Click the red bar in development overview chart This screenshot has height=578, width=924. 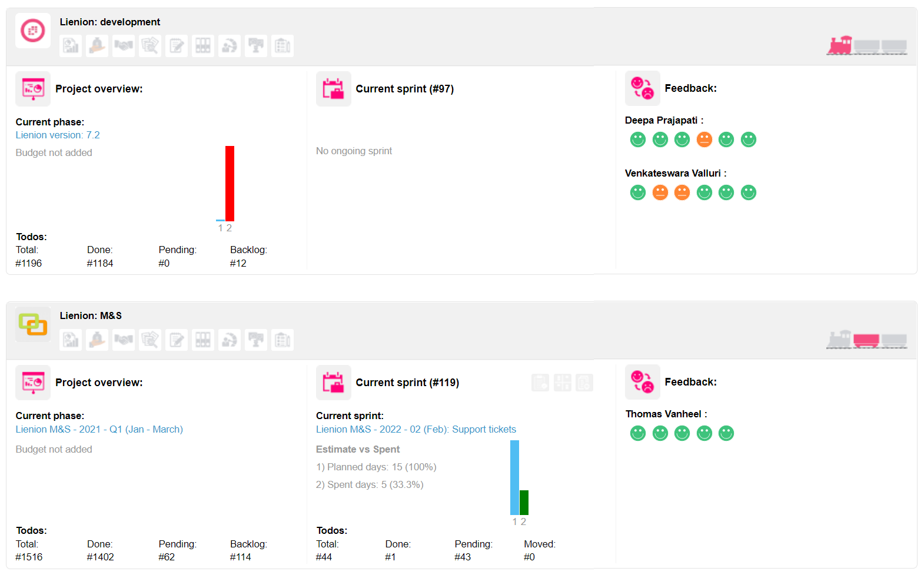point(230,183)
